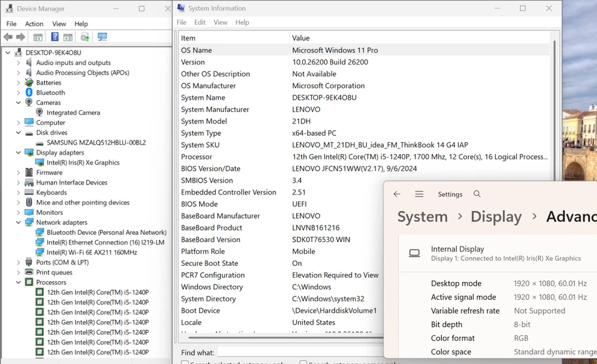The height and width of the screenshot is (364, 597).
Task: Click the Mice and other pointing devices icon
Action: pos(29,202)
